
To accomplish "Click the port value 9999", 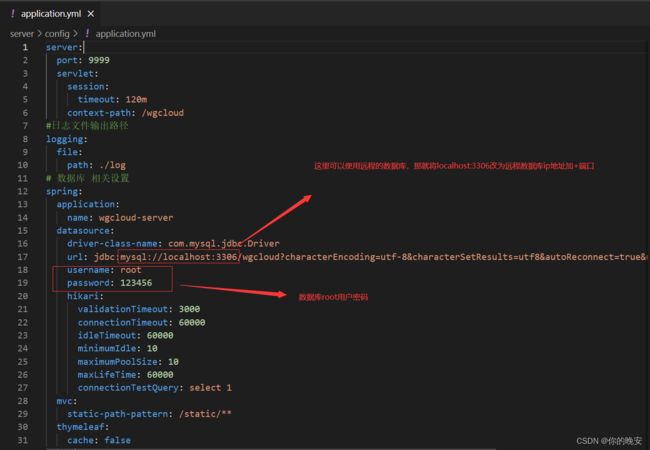I will pyautogui.click(x=99, y=60).
